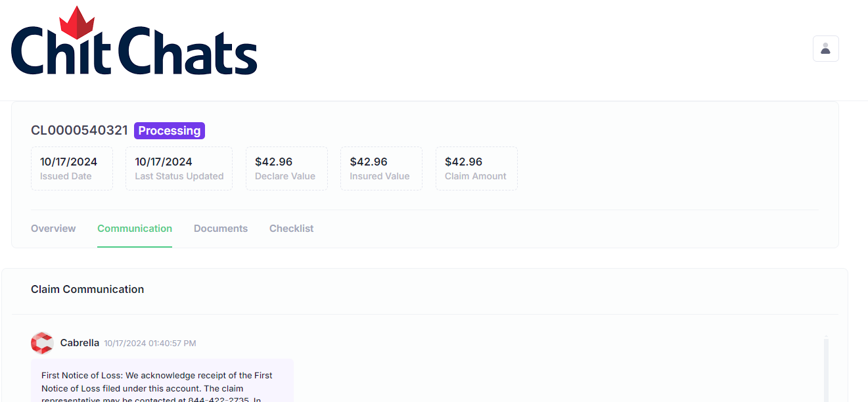This screenshot has width=868, height=402.
Task: Click the Cabrella sender name
Action: tap(80, 343)
